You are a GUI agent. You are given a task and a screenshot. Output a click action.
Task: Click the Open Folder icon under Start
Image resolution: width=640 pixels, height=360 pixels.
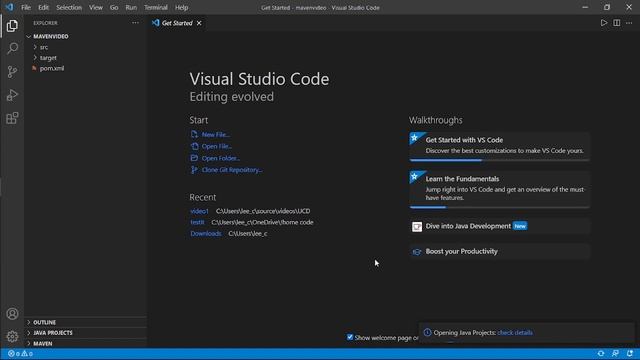tap(194, 158)
